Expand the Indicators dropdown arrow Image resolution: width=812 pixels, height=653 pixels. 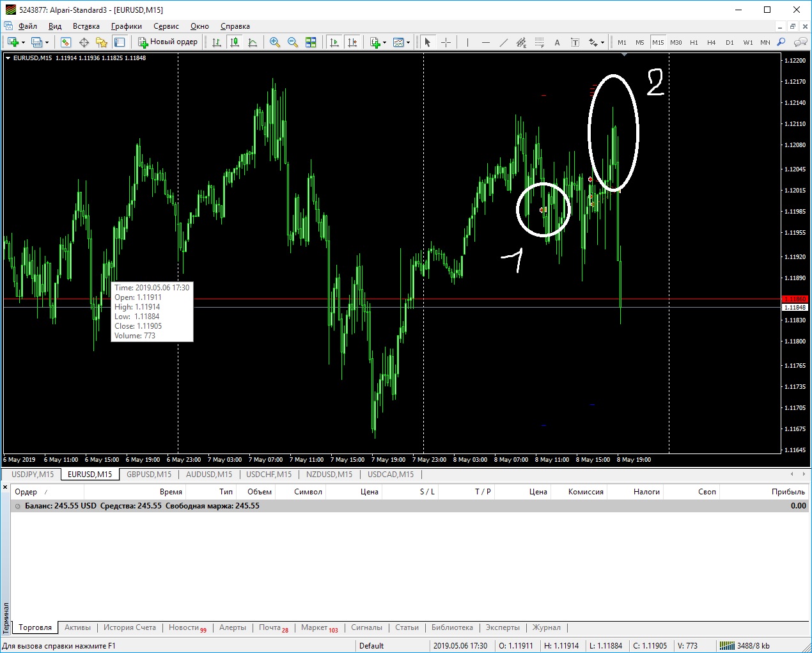(384, 43)
